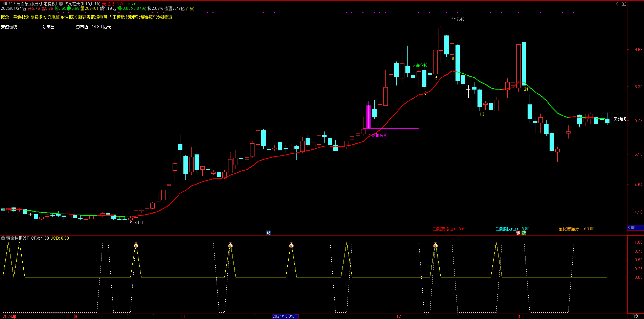Click the month 10 marker on time axis
644x319 pixels.
[x=182, y=317]
